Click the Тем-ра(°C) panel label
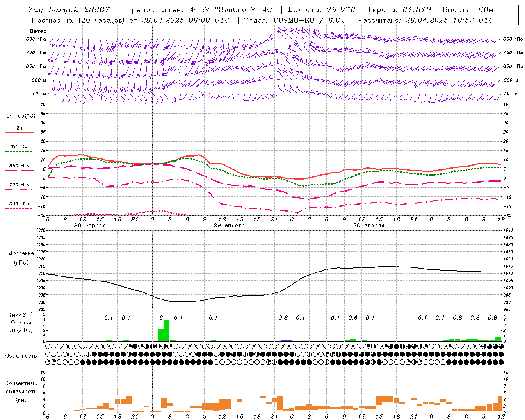 [x=19, y=116]
